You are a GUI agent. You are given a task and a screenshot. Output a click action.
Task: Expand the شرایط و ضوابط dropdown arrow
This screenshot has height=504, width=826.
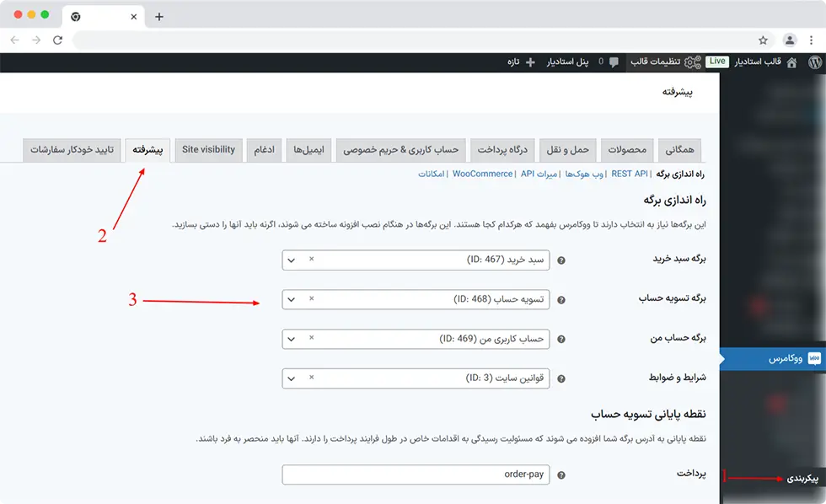tap(292, 379)
